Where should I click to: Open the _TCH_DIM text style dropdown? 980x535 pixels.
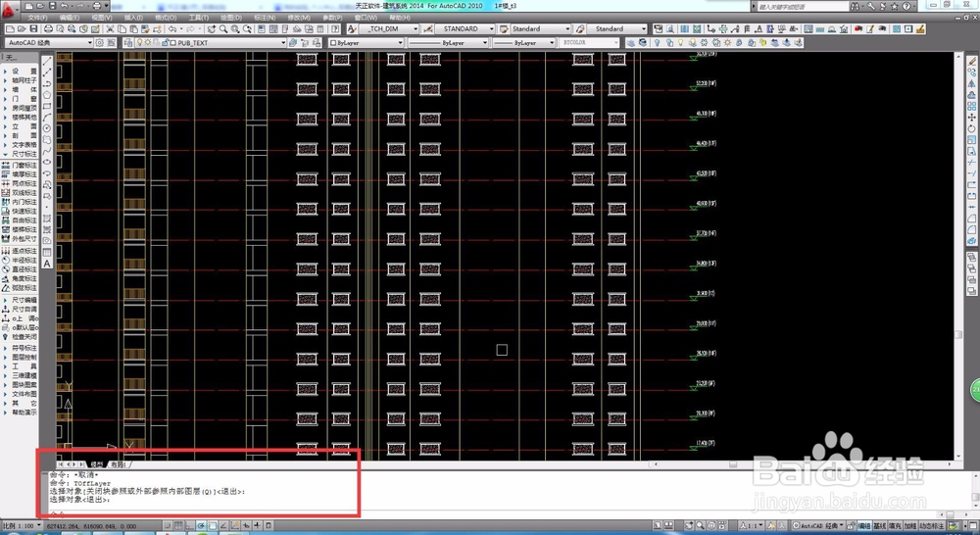(x=416, y=28)
